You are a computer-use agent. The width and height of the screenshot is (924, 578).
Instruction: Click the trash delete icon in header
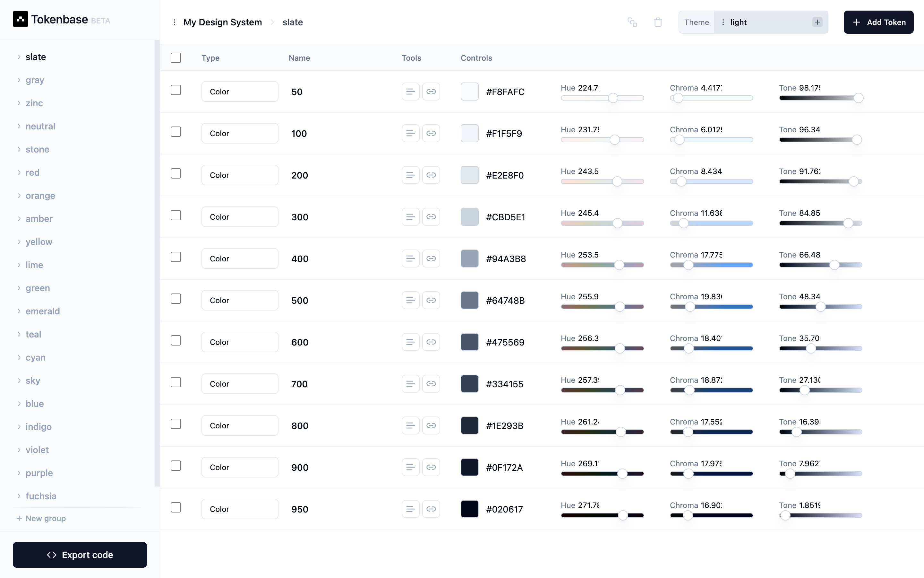pyautogui.click(x=658, y=22)
